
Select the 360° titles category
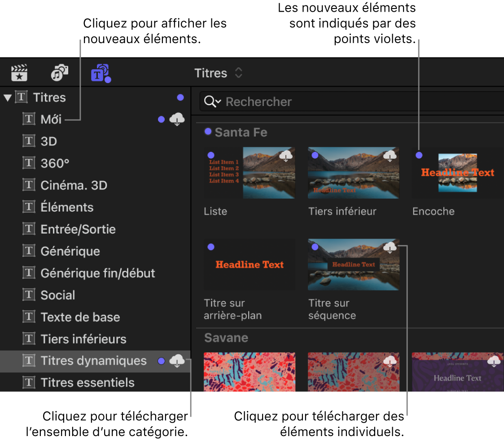(x=55, y=163)
